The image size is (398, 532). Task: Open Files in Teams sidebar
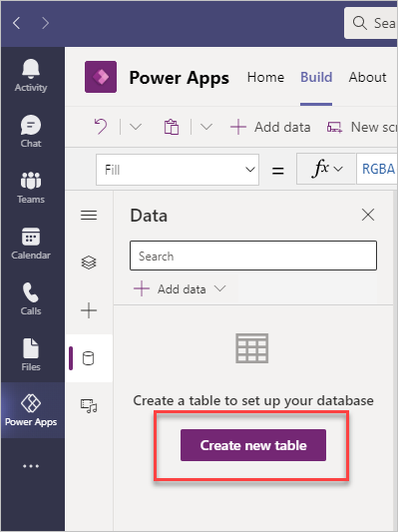[x=31, y=355]
